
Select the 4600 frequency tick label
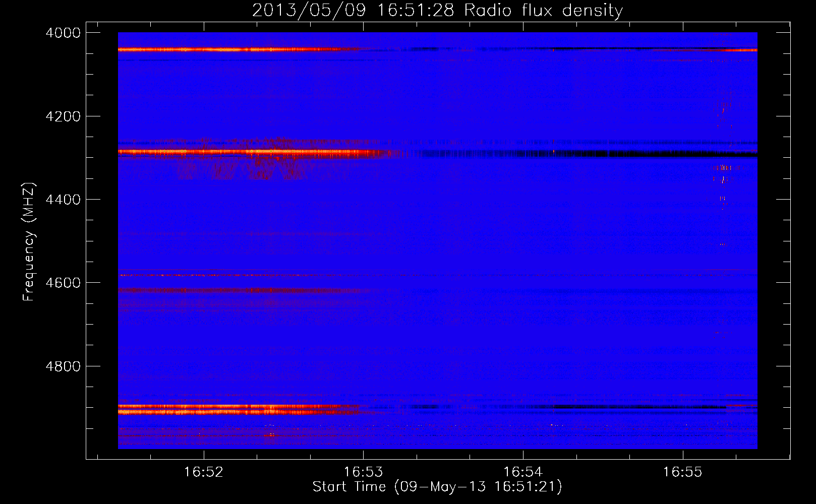tap(63, 283)
